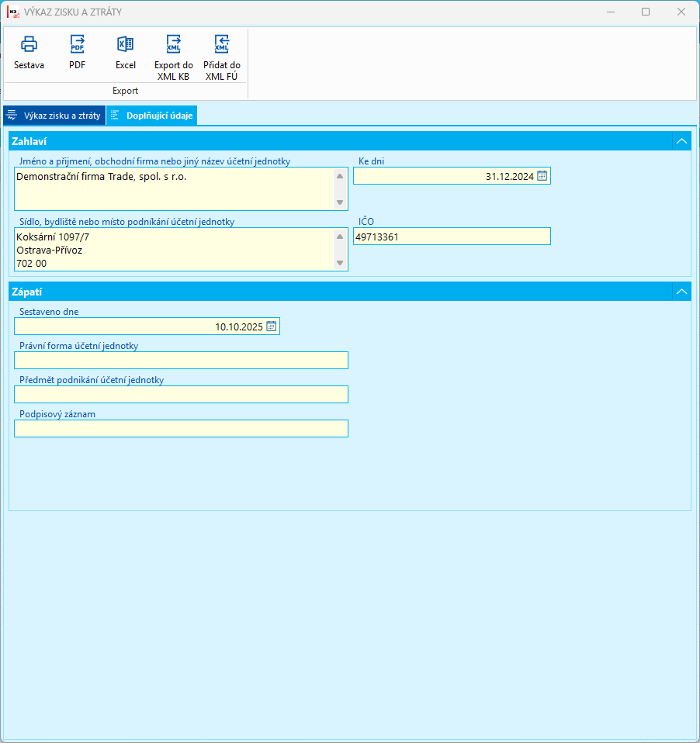Click the Předmět podnikání účetní jednotky field
The image size is (700, 743).
tap(181, 395)
